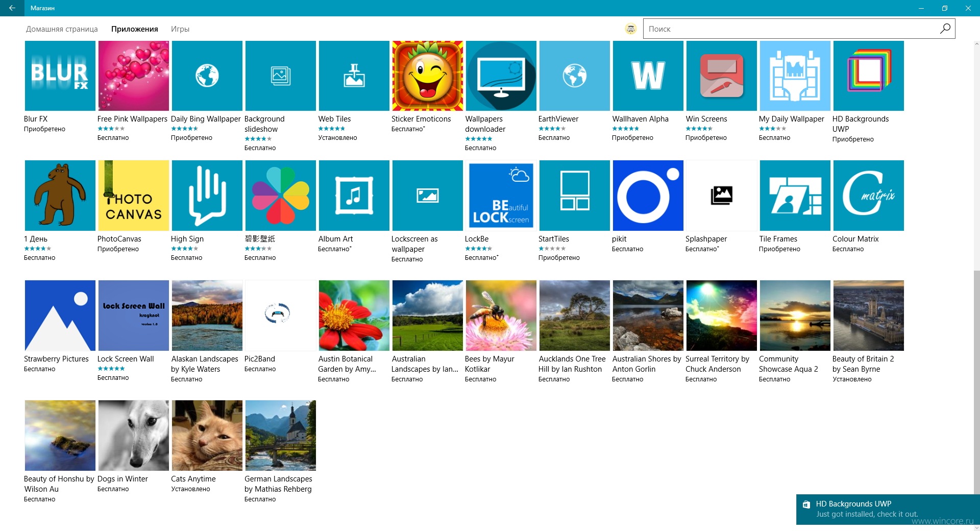The height and width of the screenshot is (531, 980).
Task: Open Aucklands One Tree Hill thumbnail
Action: coord(575,316)
